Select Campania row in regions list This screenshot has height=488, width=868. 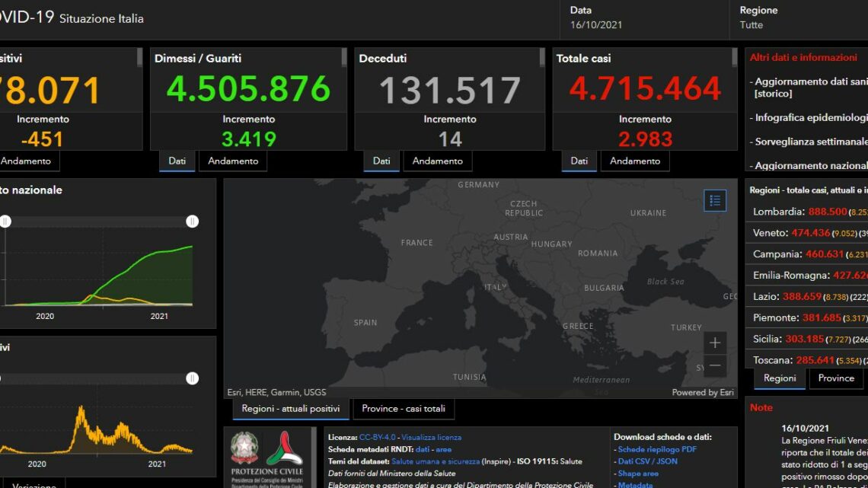pyautogui.click(x=806, y=254)
